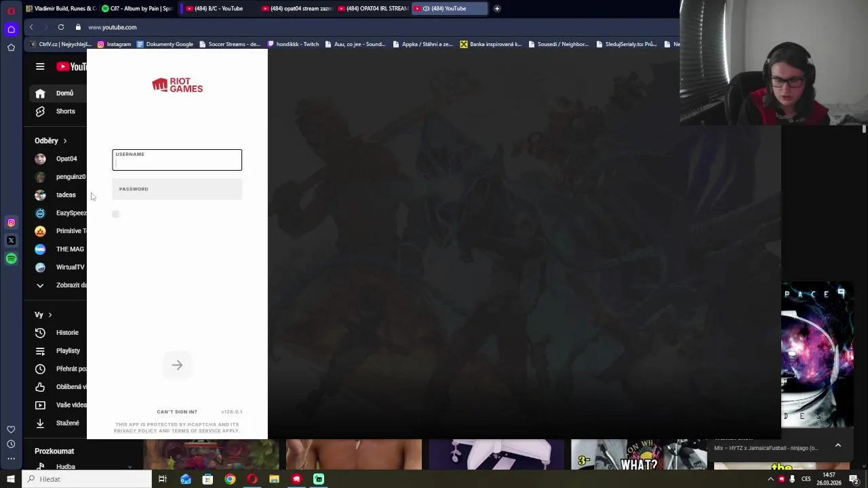
Task: Open the Dokumenty Google bookmark
Action: (165, 44)
